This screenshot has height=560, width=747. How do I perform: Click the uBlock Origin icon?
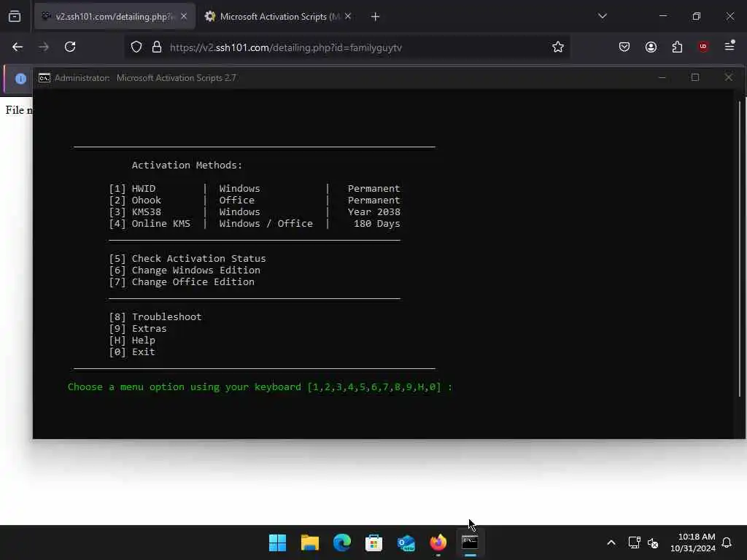click(703, 47)
